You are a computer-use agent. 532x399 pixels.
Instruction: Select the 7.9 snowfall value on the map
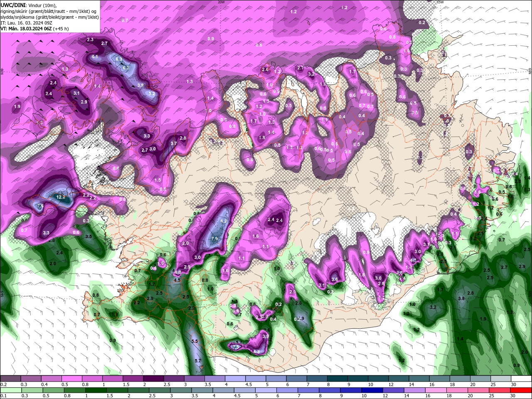214,239
